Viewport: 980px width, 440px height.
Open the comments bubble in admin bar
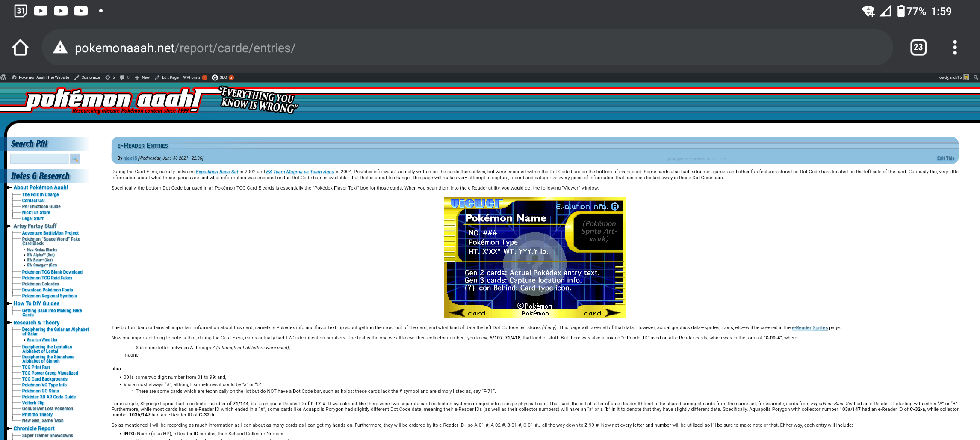coord(124,77)
